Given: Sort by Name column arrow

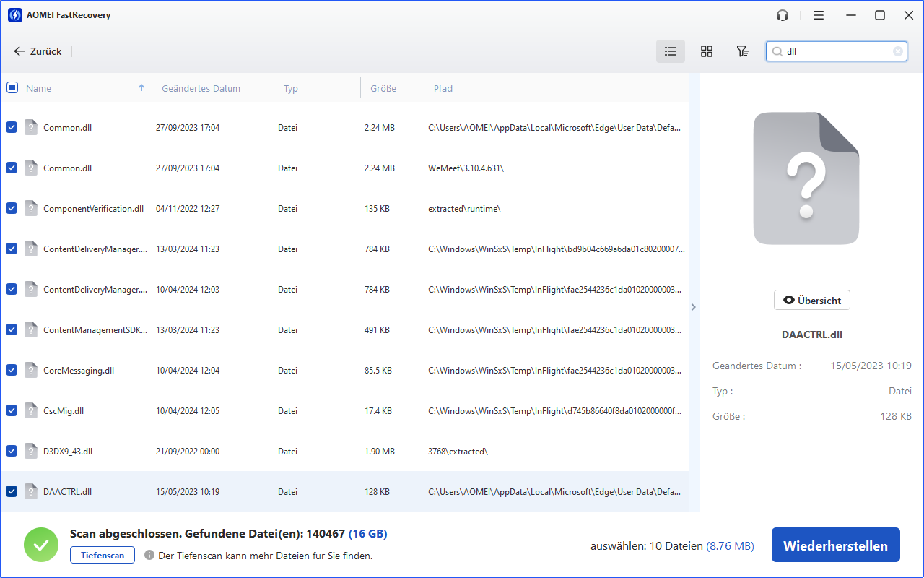Looking at the screenshot, I should pos(141,88).
